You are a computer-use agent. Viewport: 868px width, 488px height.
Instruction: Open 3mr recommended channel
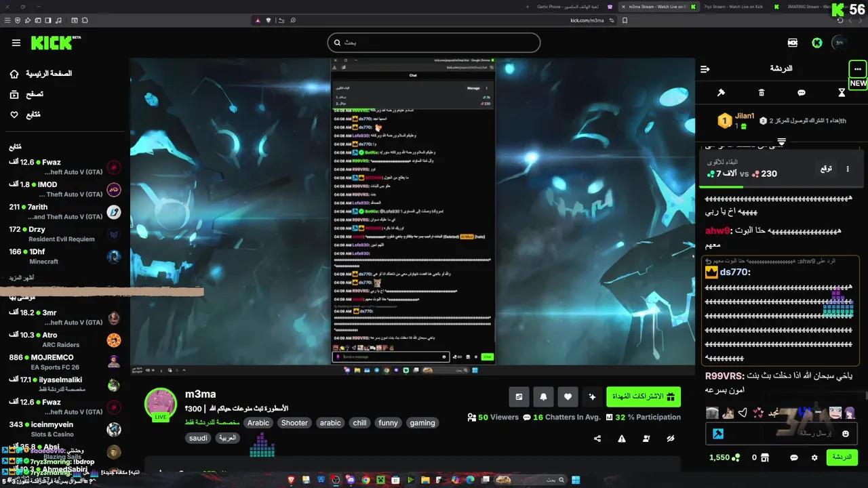point(64,318)
